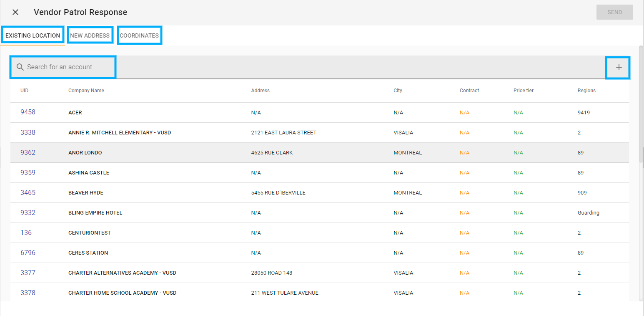Viewport: 644px width, 316px height.
Task: Click the plus icon to add an account
Action: [618, 67]
